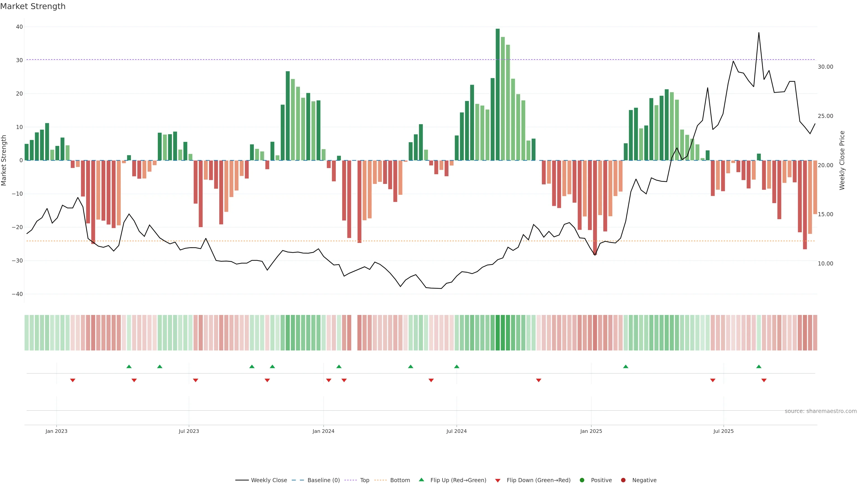Click the Flip Up triangle at Jul 2024
This screenshot has width=868, height=488.
point(457,366)
